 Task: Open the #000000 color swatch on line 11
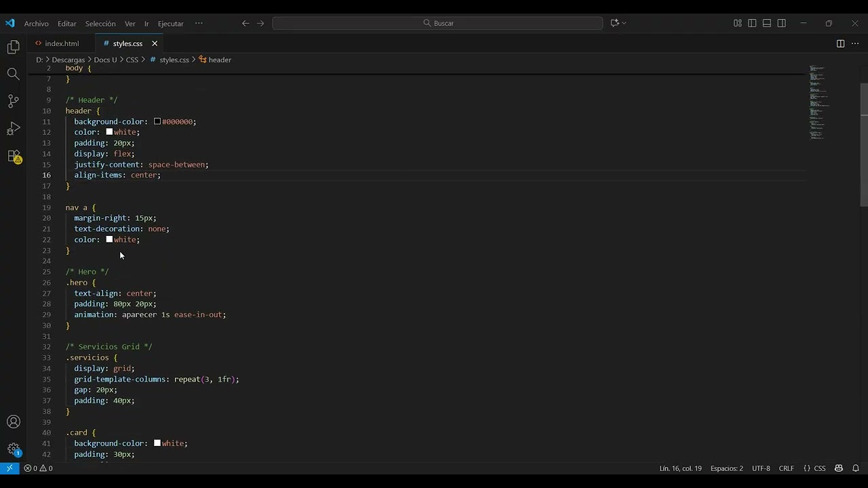(157, 121)
